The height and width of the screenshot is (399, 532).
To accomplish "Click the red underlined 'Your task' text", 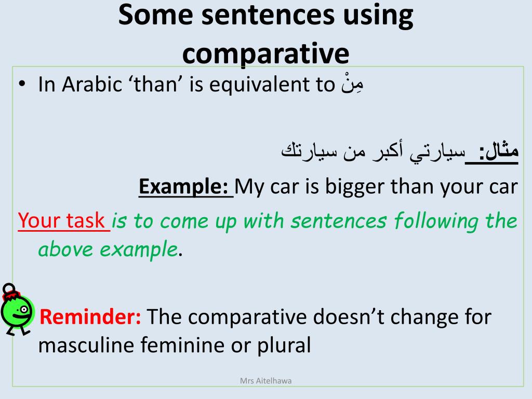I will coord(64,220).
